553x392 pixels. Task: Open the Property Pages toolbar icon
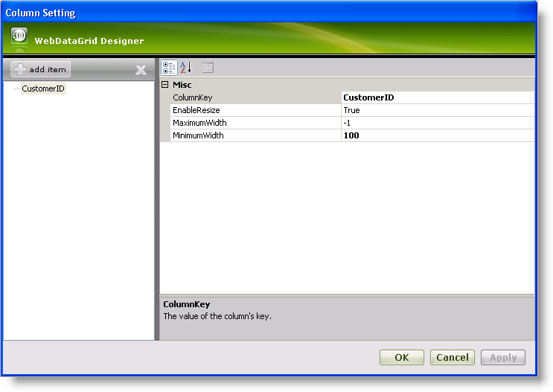208,68
